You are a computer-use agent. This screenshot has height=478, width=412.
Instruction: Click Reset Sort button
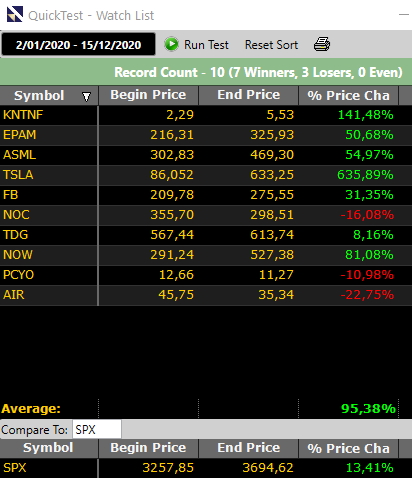[271, 45]
